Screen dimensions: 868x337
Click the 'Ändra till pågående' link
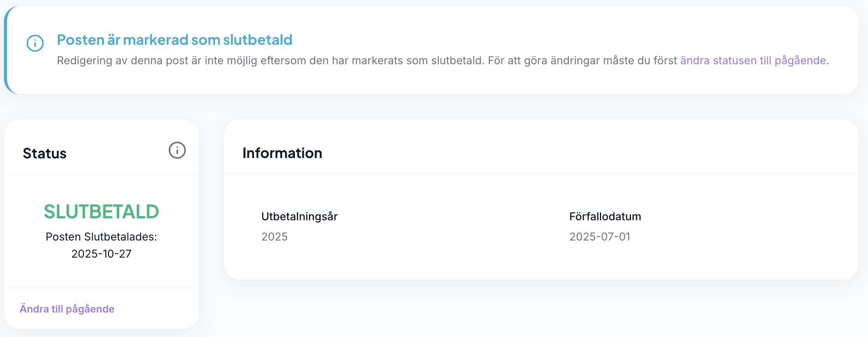click(x=67, y=309)
